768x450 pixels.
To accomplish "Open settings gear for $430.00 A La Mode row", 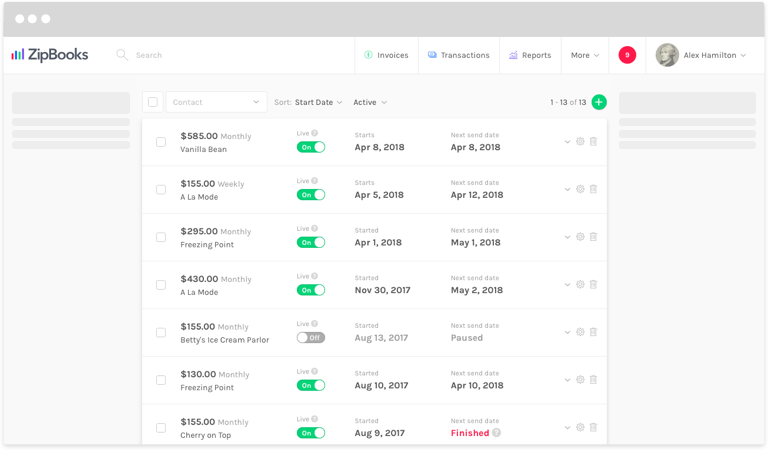I will tap(580, 284).
